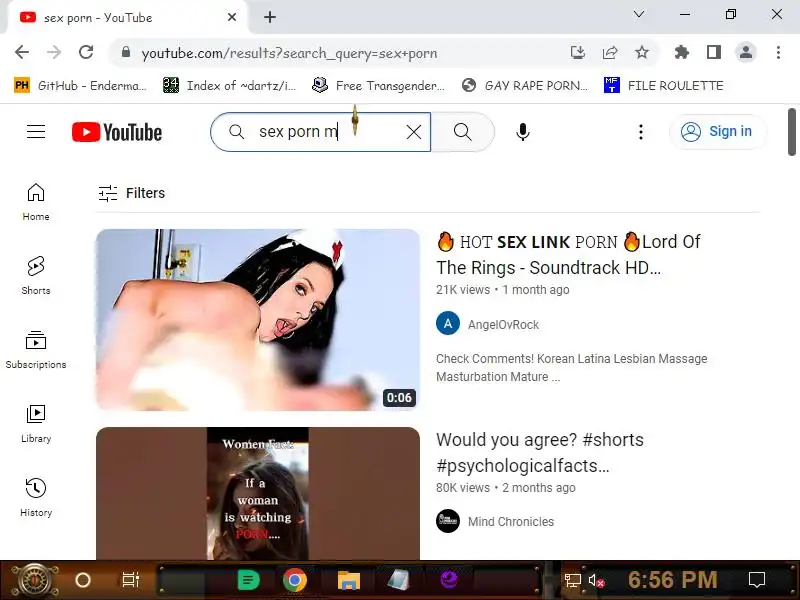The height and width of the screenshot is (600, 800).
Task: Go back with the browser back arrow
Action: pos(22,53)
